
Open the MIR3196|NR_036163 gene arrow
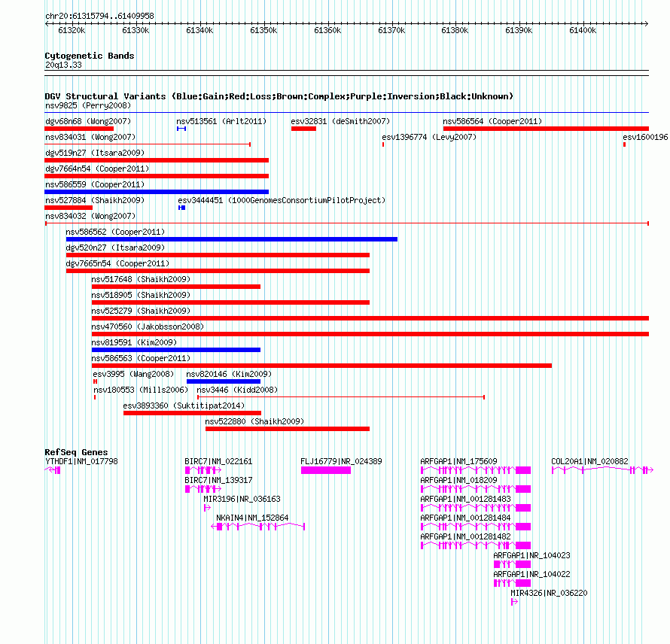pos(207,508)
